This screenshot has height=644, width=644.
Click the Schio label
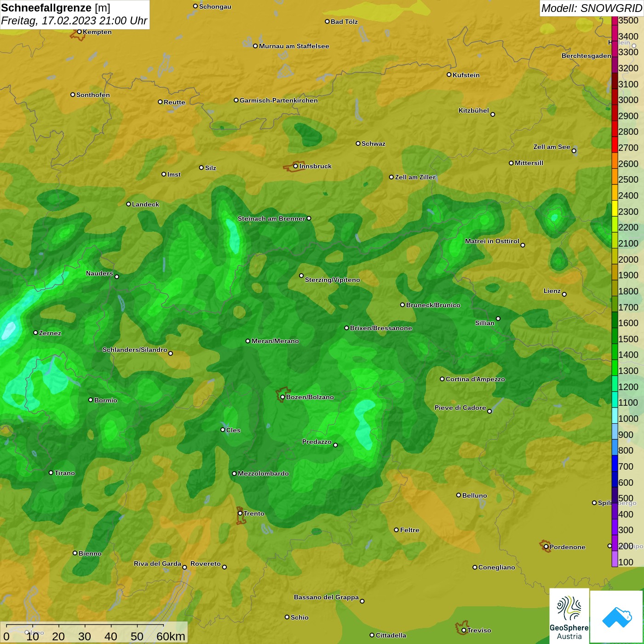[x=299, y=617]
